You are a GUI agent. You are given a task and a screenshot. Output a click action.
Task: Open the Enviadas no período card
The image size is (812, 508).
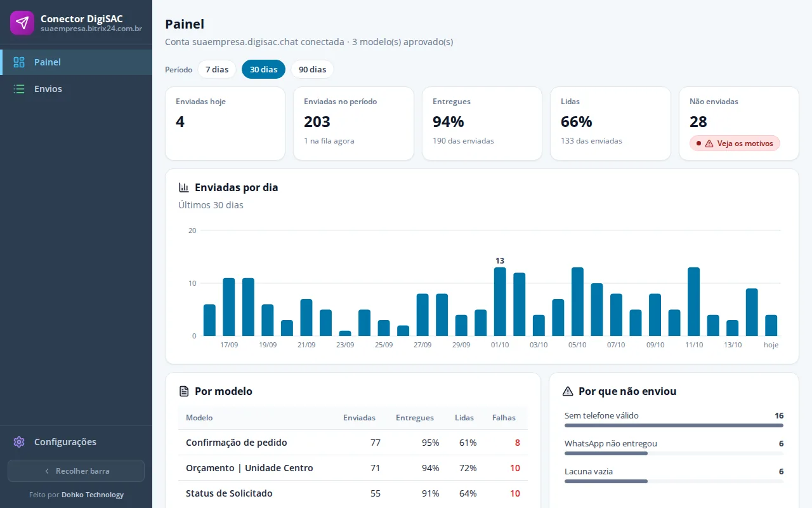353,123
